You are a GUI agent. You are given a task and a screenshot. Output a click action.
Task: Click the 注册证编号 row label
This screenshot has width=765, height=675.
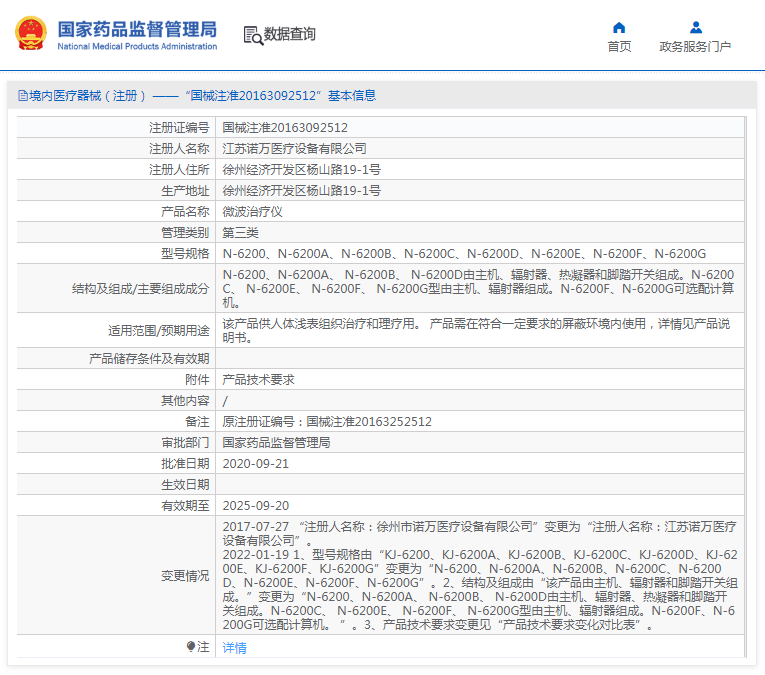[179, 128]
